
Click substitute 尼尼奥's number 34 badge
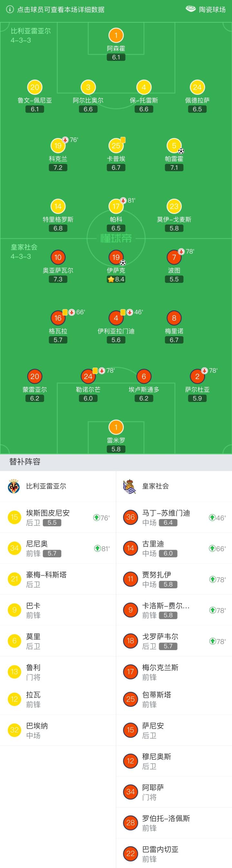click(14, 548)
